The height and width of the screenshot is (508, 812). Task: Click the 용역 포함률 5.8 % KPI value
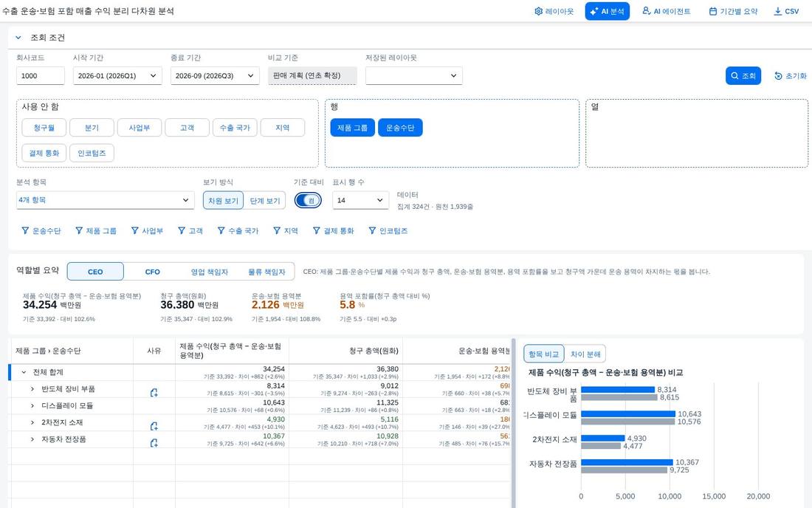click(x=348, y=305)
